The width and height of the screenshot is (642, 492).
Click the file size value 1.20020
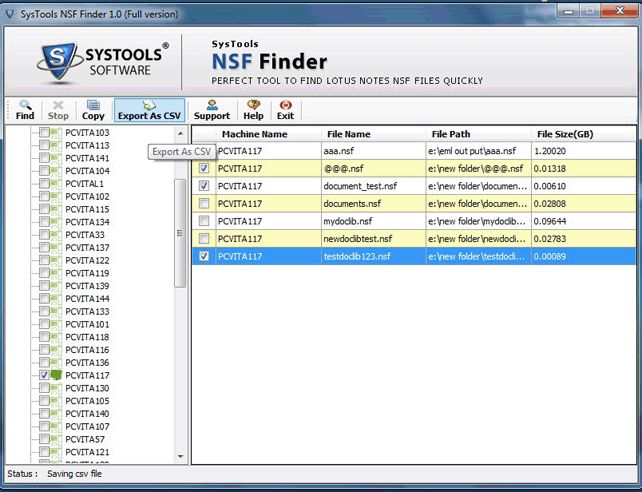click(x=550, y=151)
